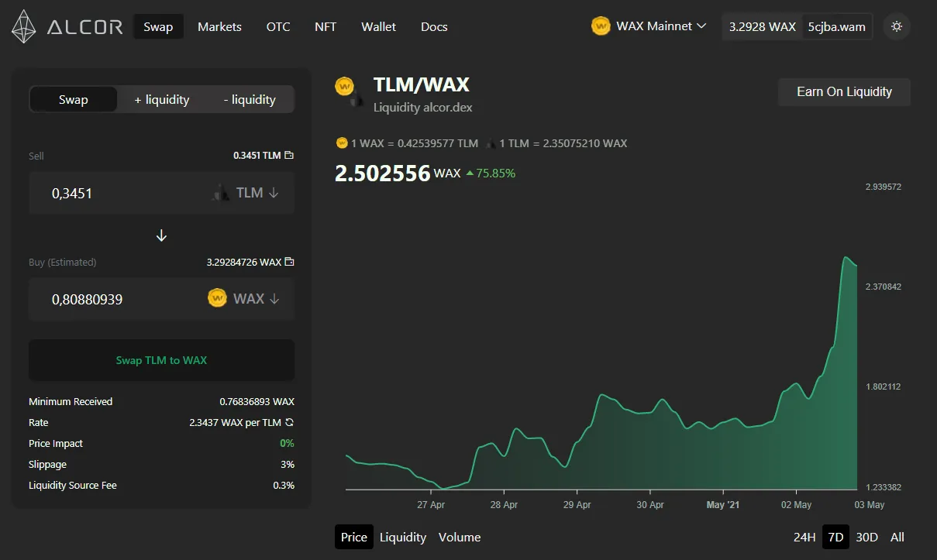Open the Docs menu item
The image size is (937, 560).
pos(434,26)
